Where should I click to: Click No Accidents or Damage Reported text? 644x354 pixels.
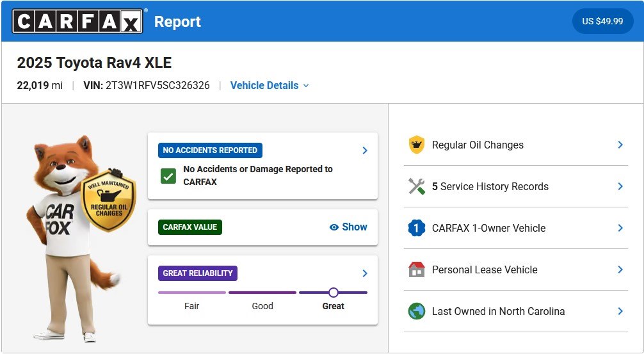tap(258, 175)
